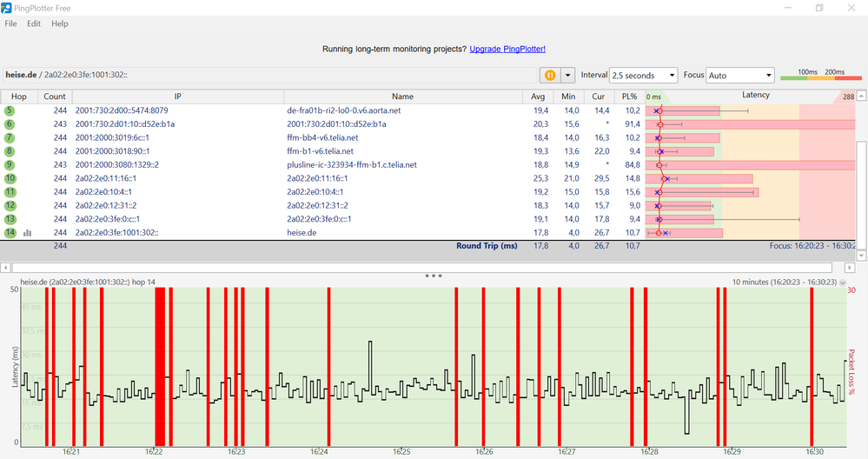Select the green hop 5 circle icon

(x=10, y=111)
